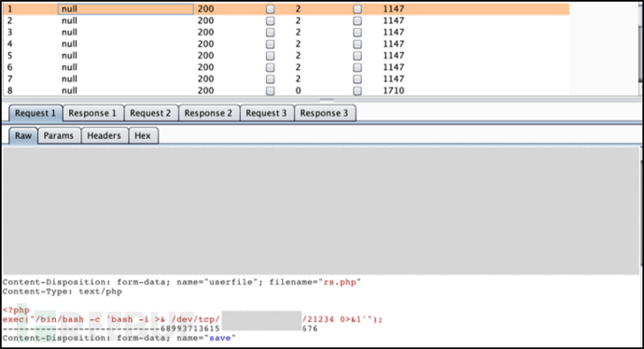Screen dimensions: 644x349
Task: View the Response 2 tab
Action: (x=208, y=113)
